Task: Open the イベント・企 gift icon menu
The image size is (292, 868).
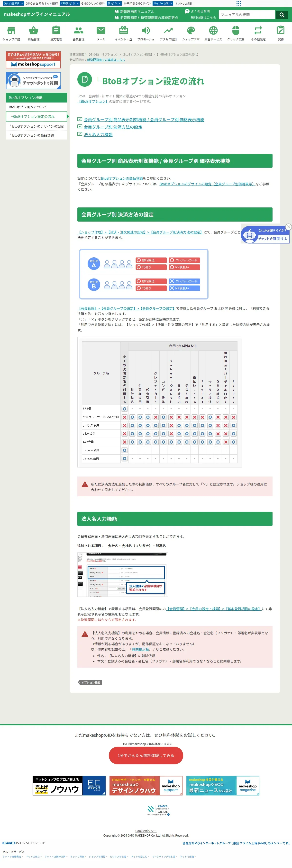Action: tap(124, 33)
